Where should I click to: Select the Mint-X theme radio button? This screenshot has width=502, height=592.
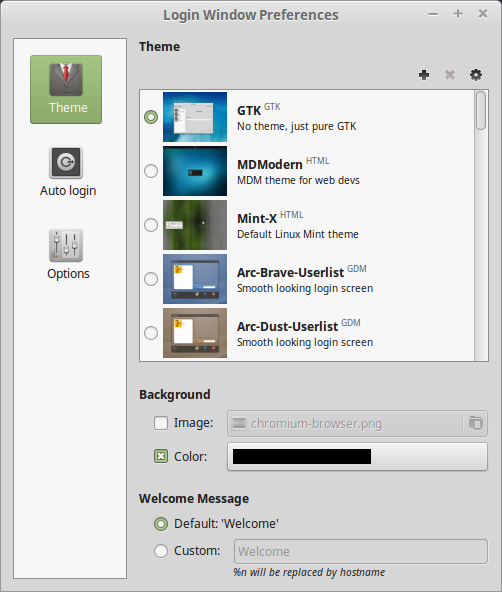[151, 225]
